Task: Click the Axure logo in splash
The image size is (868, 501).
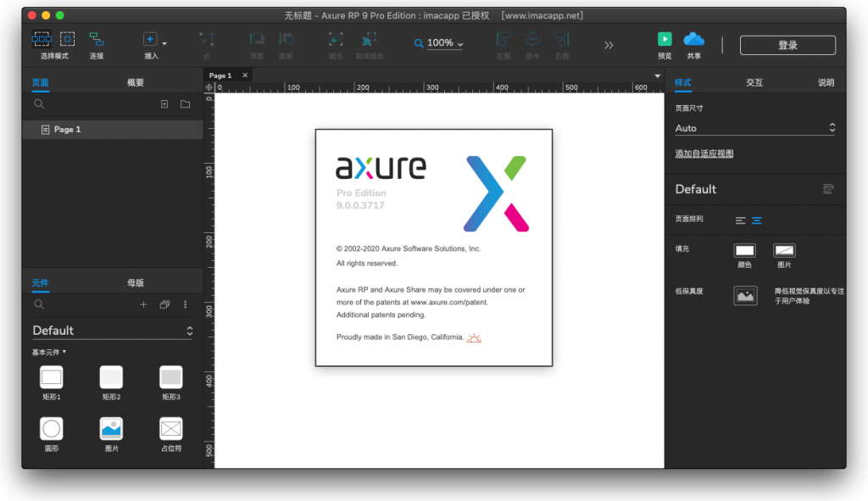Action: click(497, 194)
